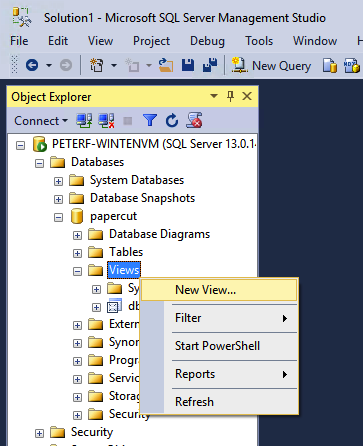
Task: Click the Disconnect server icon
Action: (106, 120)
